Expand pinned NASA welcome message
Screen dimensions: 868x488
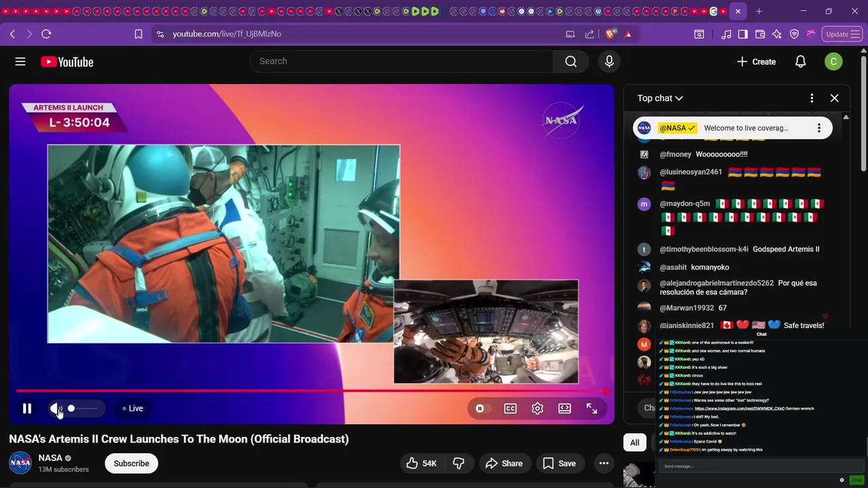746,128
